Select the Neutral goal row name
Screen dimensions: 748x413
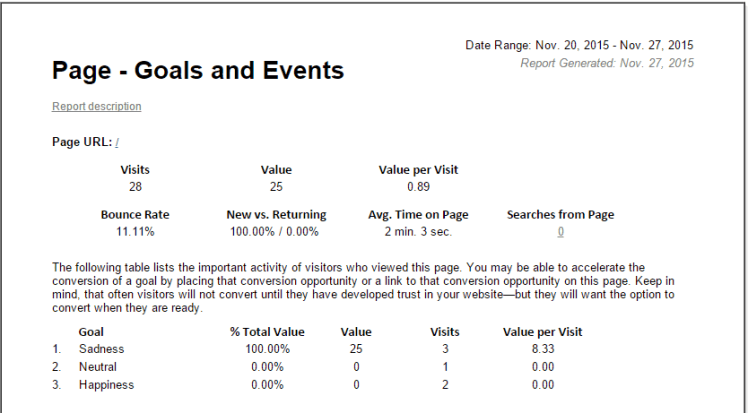pos(98,367)
